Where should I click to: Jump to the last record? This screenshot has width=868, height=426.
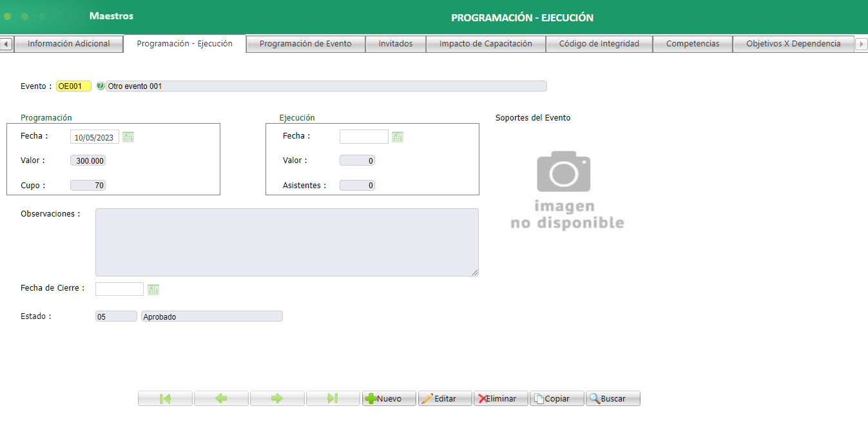(333, 398)
